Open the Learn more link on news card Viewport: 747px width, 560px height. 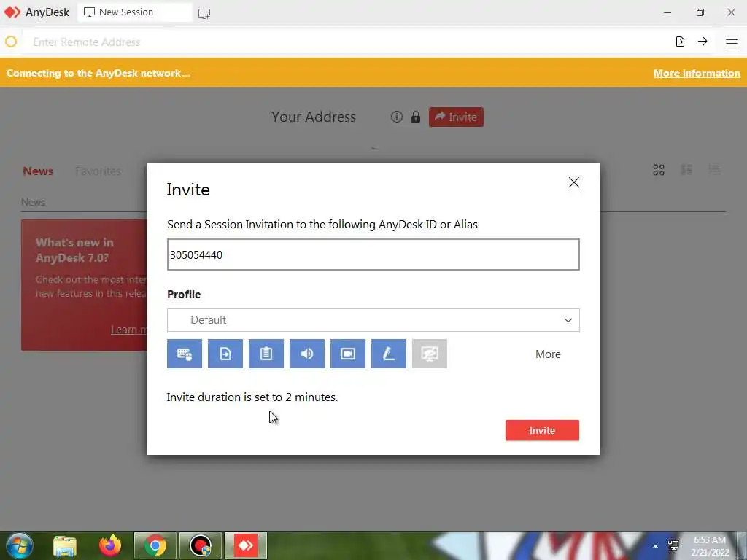click(129, 330)
